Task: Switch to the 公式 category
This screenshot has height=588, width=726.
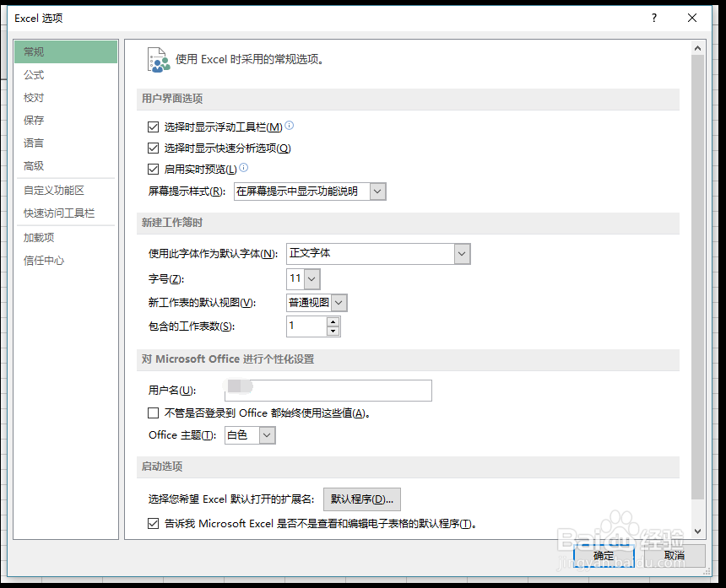Action: (x=34, y=74)
